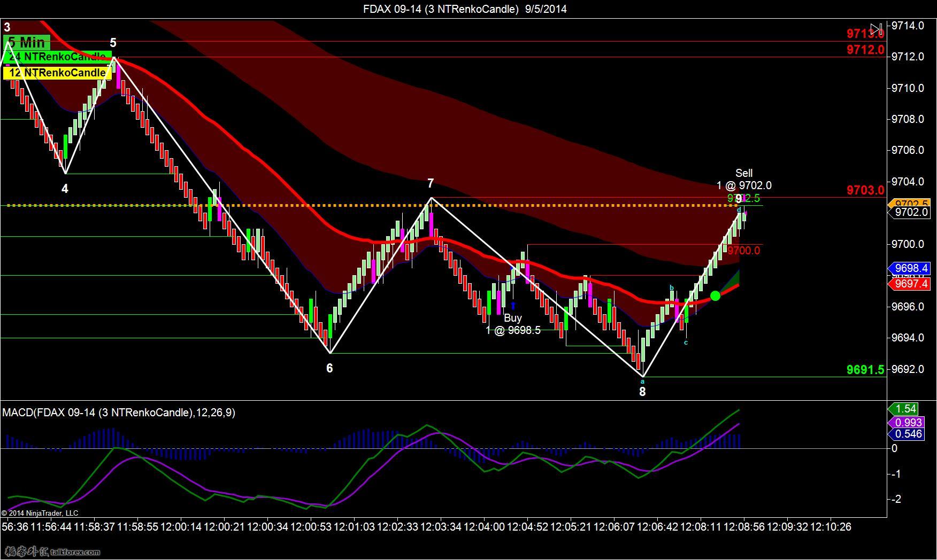The image size is (937, 560).
Task: Switch to the 5 Min chart button
Action: (27, 42)
